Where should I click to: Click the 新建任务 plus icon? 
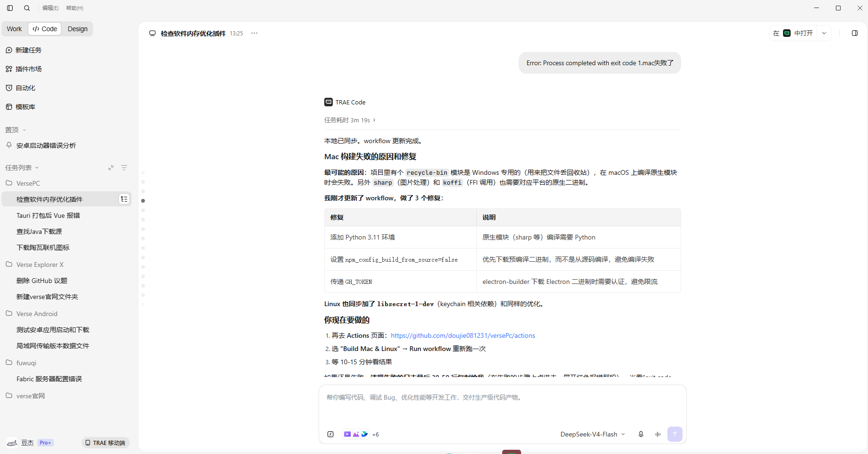tap(9, 50)
